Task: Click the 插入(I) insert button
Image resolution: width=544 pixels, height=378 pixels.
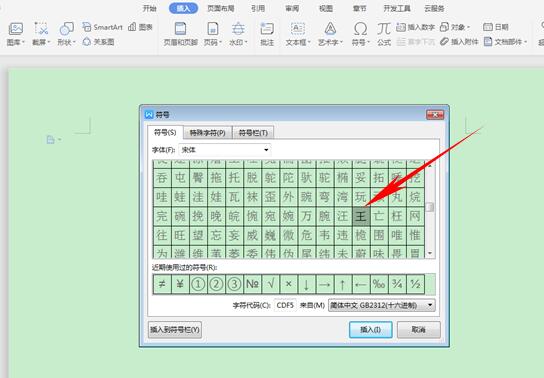Action: click(371, 329)
